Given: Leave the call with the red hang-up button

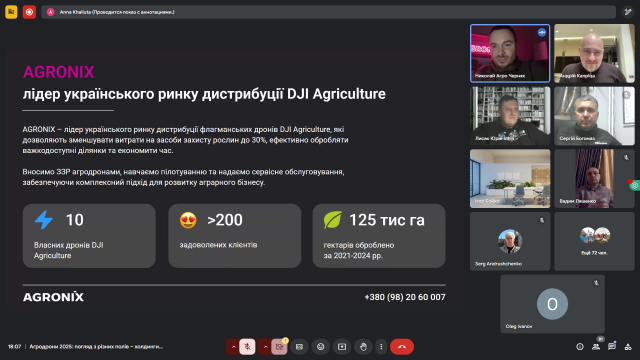Looking at the screenshot, I should click(x=402, y=347).
